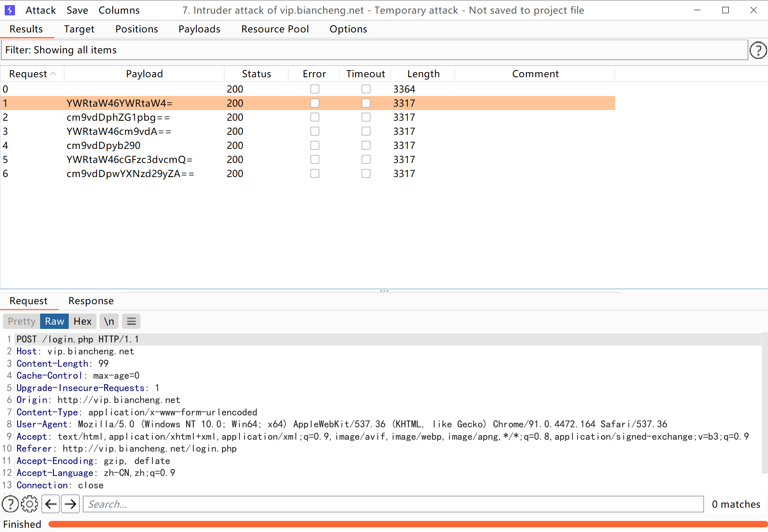This screenshot has height=532, width=768.
Task: Click the request editor vertical scrollbar
Action: (765, 403)
